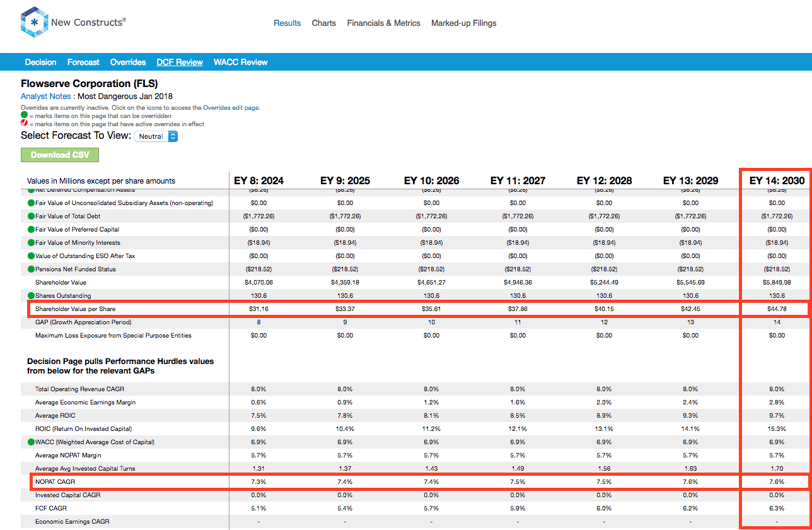Click the EY 14: 2030 column header
The width and height of the screenshot is (812, 530).
(777, 181)
